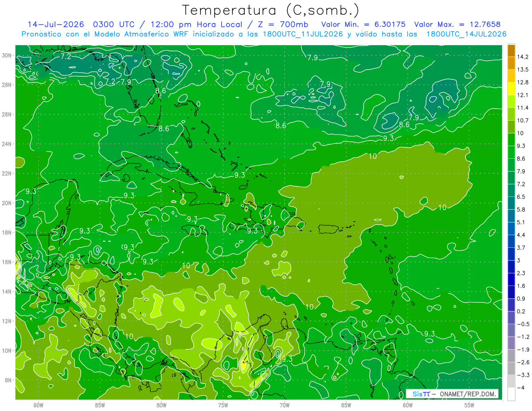Click the 55W longitude axis label
532x411 pixels.
pyautogui.click(x=469, y=405)
